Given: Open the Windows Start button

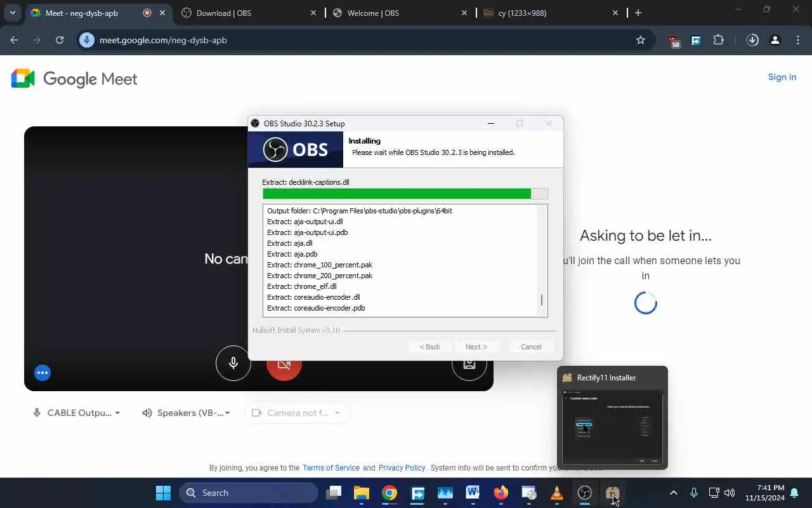Looking at the screenshot, I should click(x=163, y=493).
